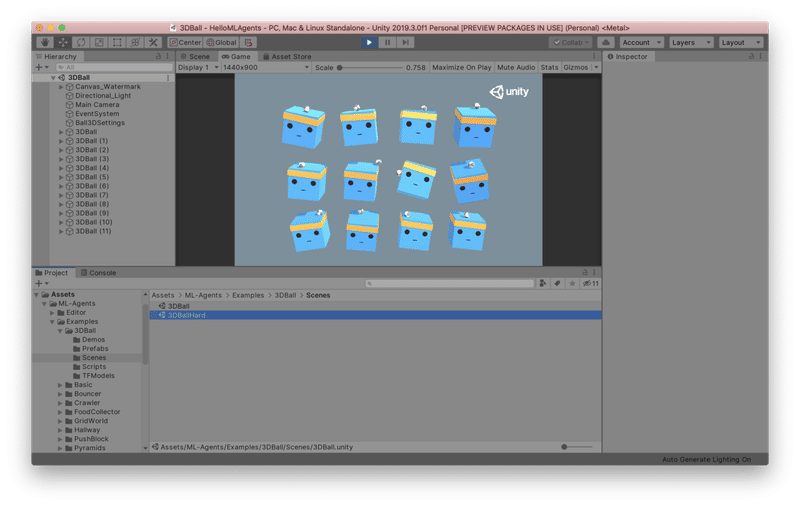The image size is (800, 507).
Task: Select Directional_Light in Hierarchy
Action: pyautogui.click(x=103, y=96)
